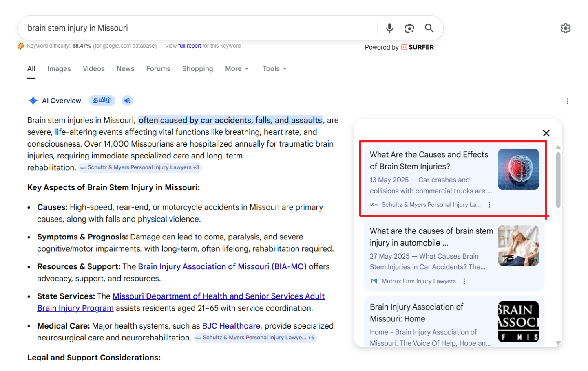The image size is (588, 371).
Task: Click the 'Legal and Support Considerations:' heading
Action: coord(94,357)
